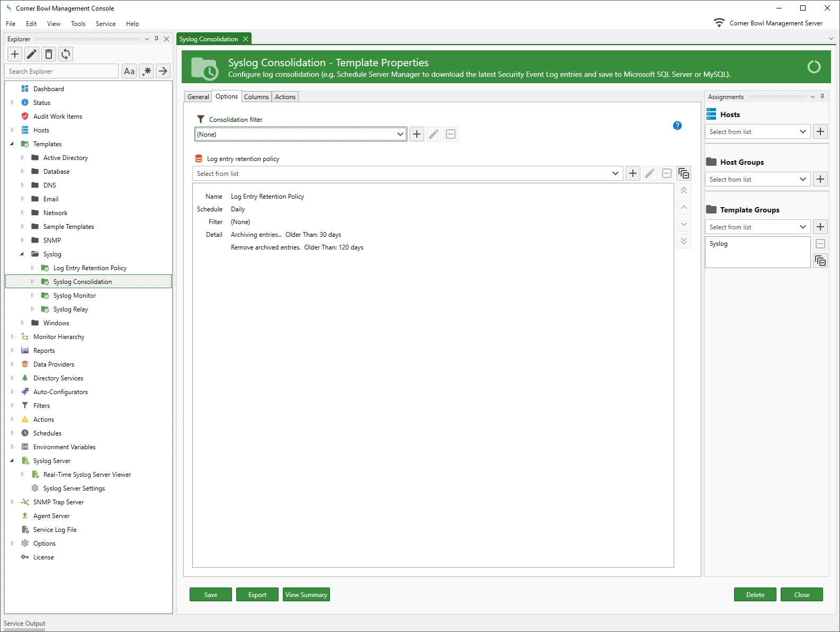
Task: Click the pencil edit icon in Explorer toolbar
Action: coord(32,54)
